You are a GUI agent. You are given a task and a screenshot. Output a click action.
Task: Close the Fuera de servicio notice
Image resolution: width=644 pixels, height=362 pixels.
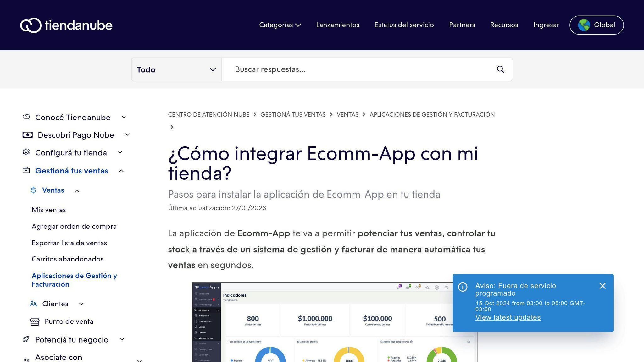[602, 286]
